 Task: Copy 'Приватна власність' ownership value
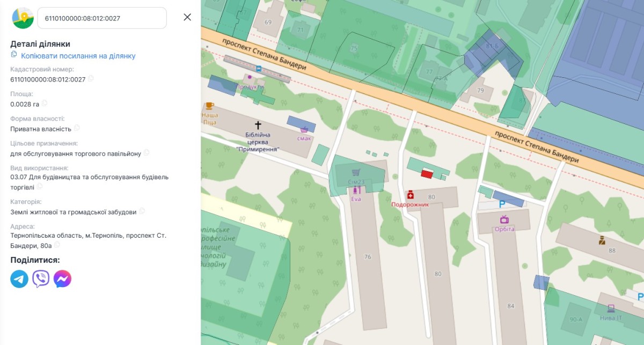point(77,128)
